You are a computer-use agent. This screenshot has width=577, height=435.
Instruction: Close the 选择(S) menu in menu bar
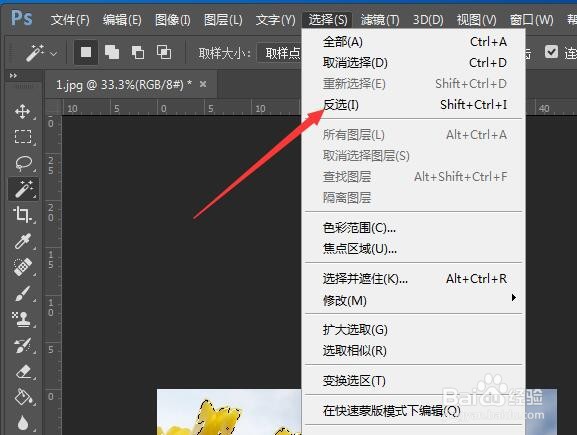point(328,20)
